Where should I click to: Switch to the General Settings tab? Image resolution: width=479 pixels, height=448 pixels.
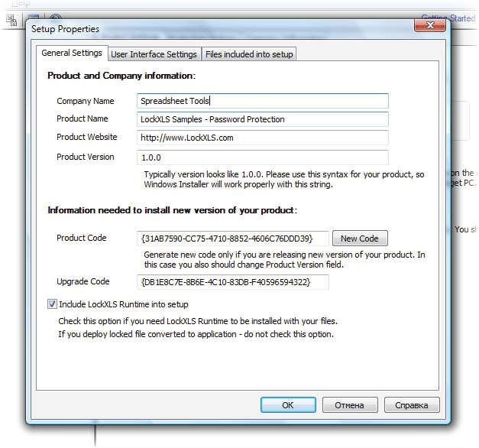tap(72, 53)
